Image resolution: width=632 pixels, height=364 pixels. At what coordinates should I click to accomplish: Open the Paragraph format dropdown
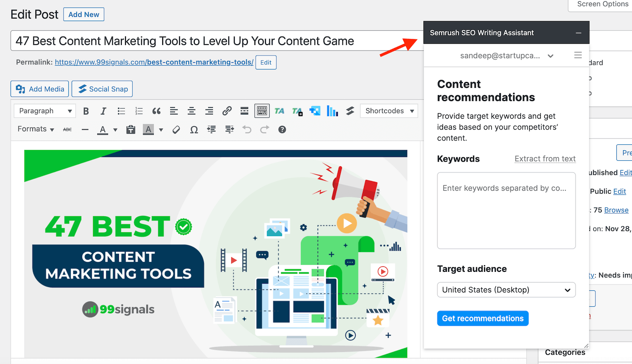pyautogui.click(x=45, y=111)
